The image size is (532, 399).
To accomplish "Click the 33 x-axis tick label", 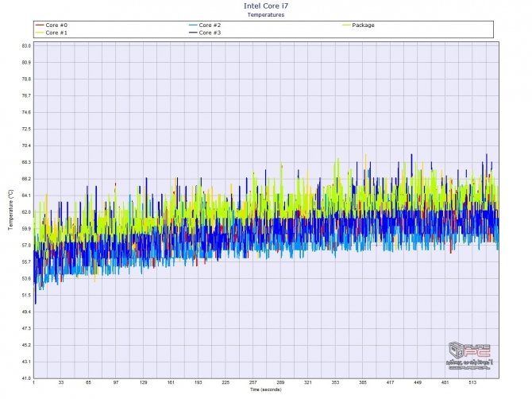I will [60, 382].
